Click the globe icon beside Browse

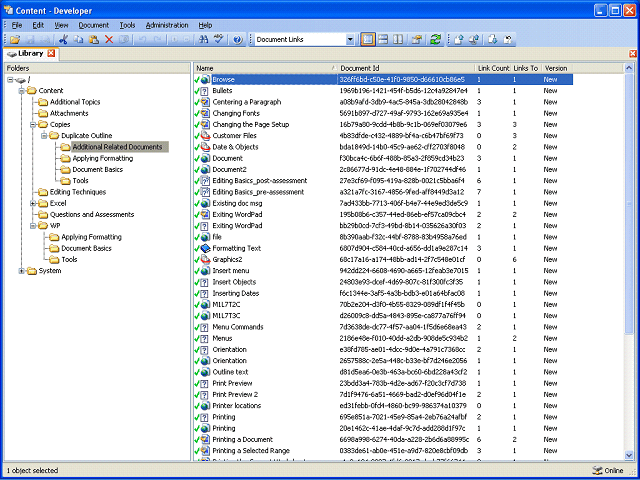(205, 80)
